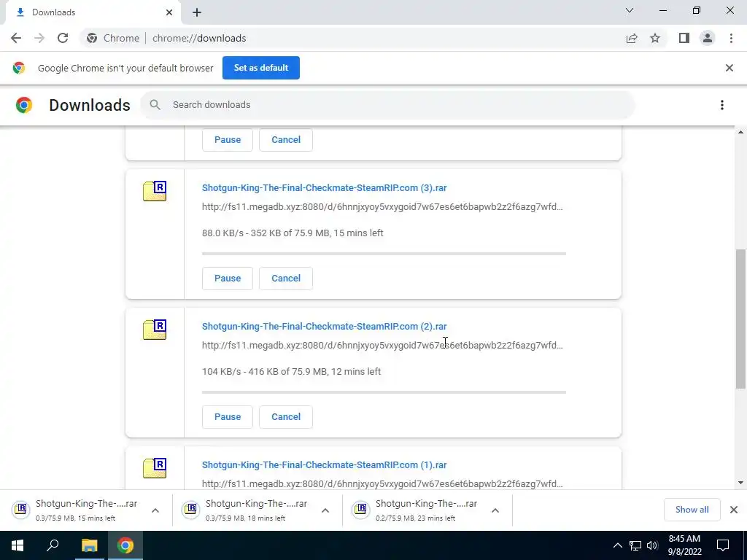Click the 88.0 KB/s status text
The width and height of the screenshot is (747, 560).
[x=293, y=233]
